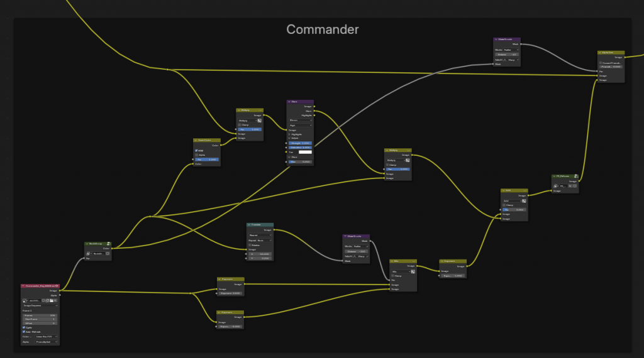Open Glare type dropdown showing Bloom
This screenshot has width=644, height=358.
[300, 120]
